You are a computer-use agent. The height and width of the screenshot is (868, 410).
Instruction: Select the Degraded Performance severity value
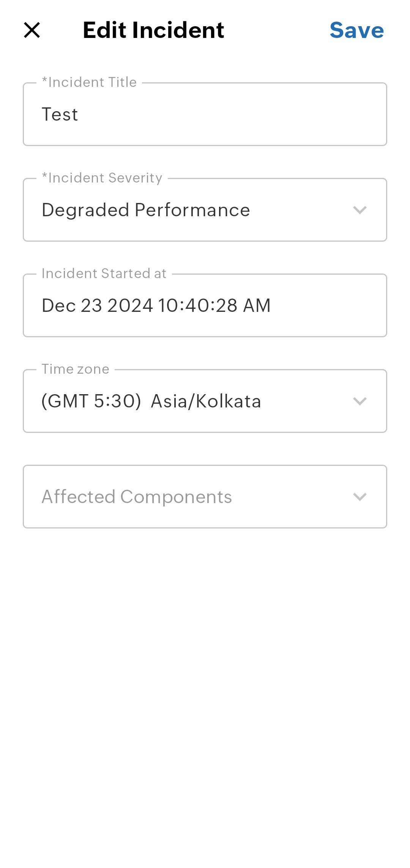tap(146, 210)
